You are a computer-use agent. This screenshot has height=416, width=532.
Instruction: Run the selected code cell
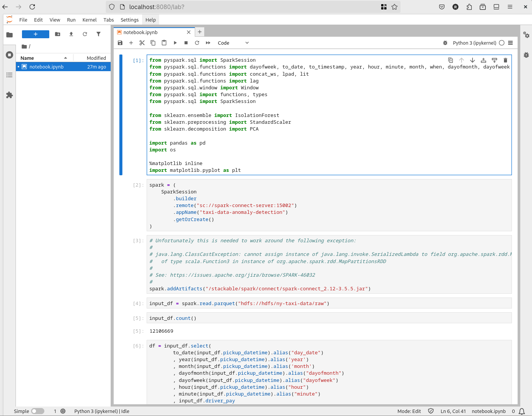coord(175,43)
